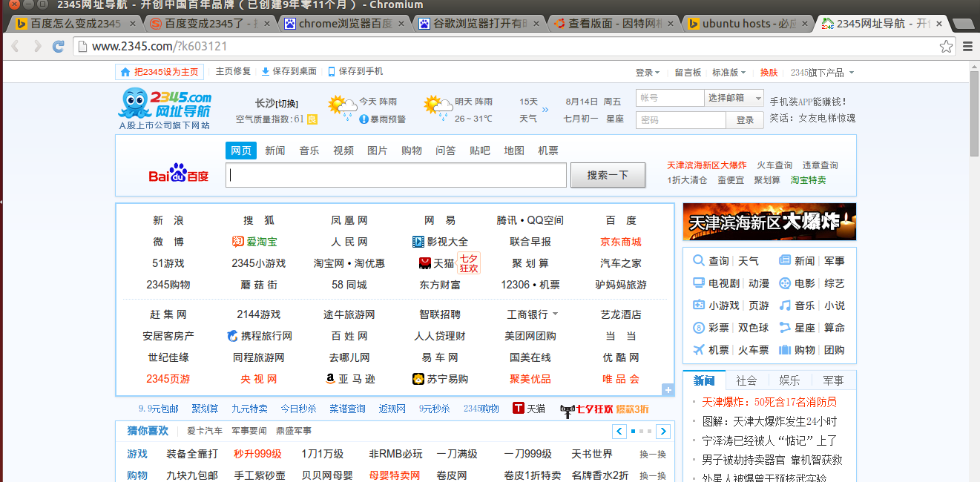Show next items with the 猜你喜欢 right arrow
Image resolution: width=980 pixels, height=482 pixels.
click(663, 432)
